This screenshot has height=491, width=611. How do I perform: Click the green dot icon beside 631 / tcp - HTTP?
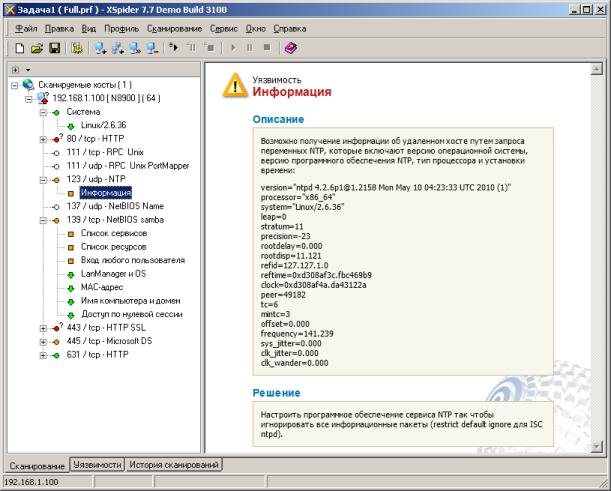[57, 355]
